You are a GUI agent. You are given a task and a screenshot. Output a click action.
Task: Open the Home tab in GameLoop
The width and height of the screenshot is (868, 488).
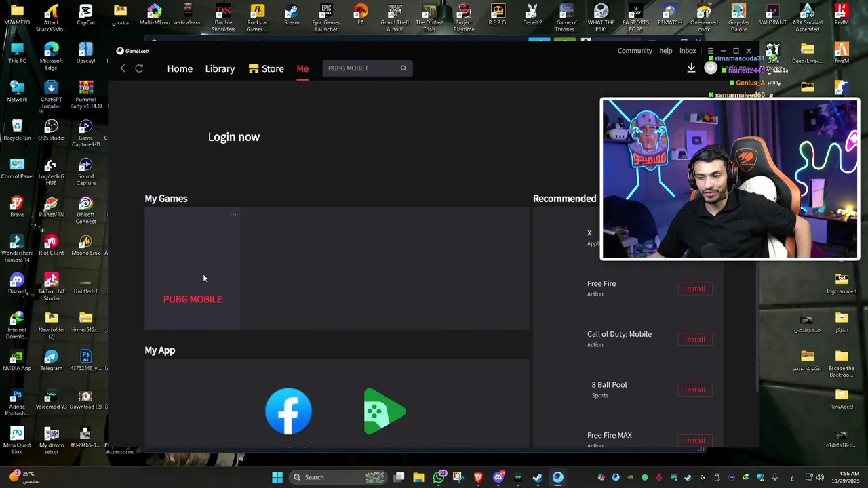point(180,68)
